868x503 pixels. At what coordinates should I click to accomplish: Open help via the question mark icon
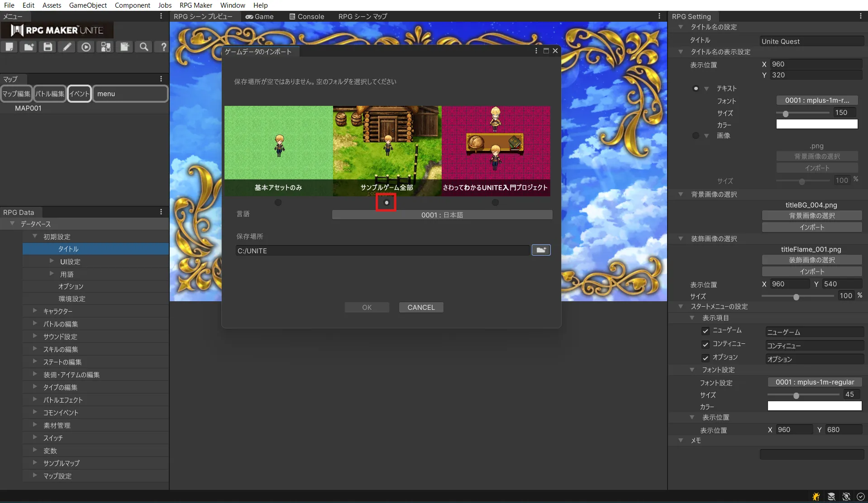[x=163, y=47]
